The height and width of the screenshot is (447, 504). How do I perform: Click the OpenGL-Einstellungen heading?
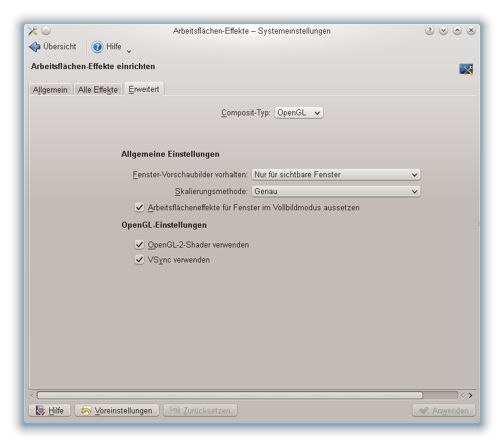pyautogui.click(x=164, y=225)
